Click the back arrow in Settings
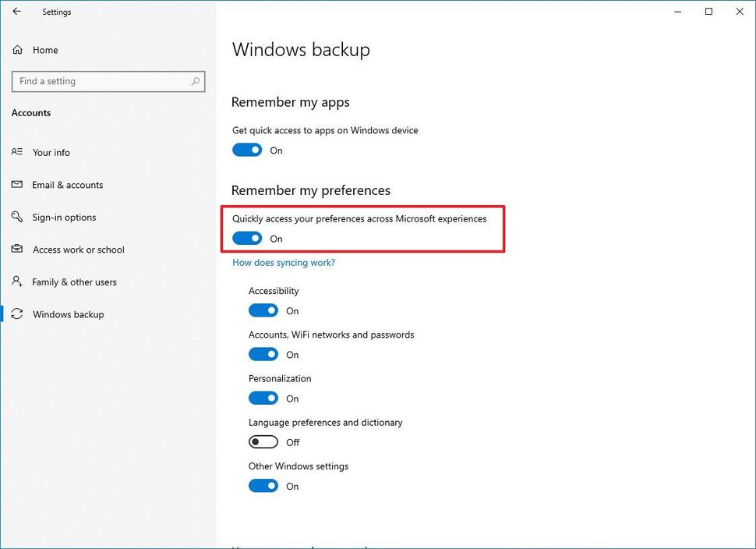Screen dimensions: 756x549 click(16, 12)
